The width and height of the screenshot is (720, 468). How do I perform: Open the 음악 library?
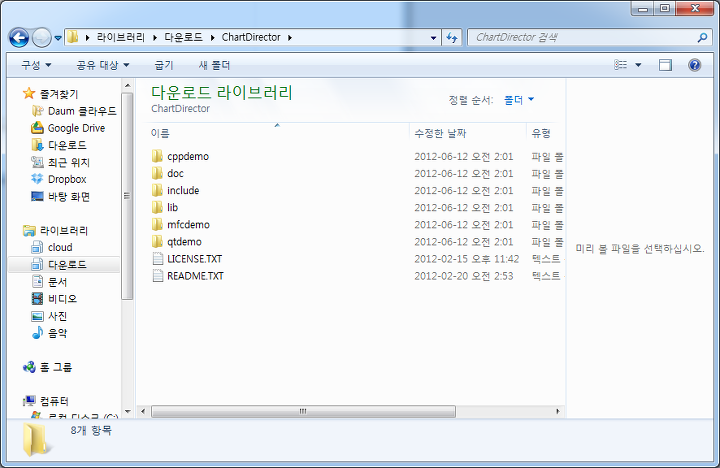point(49,333)
